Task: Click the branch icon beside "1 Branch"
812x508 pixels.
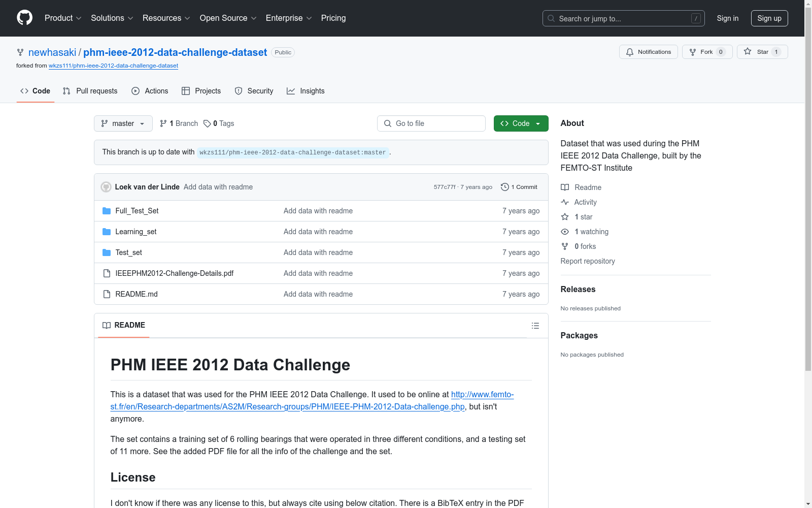Action: click(x=163, y=123)
